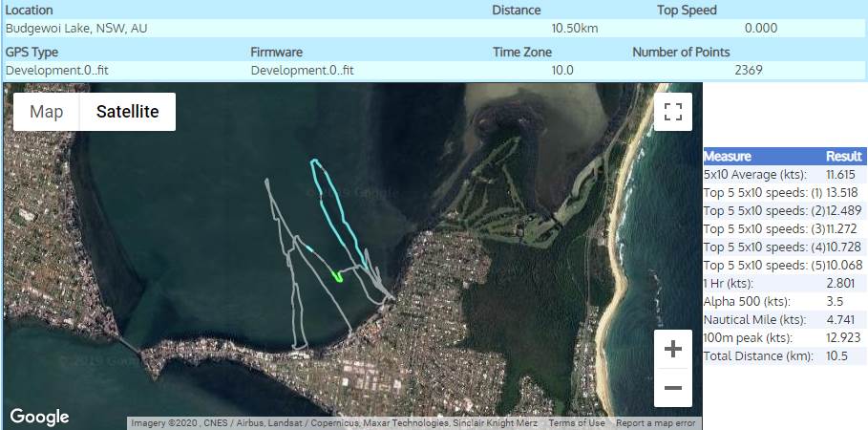Zoom in with the plus button
This screenshot has width=868, height=430.
coord(672,349)
